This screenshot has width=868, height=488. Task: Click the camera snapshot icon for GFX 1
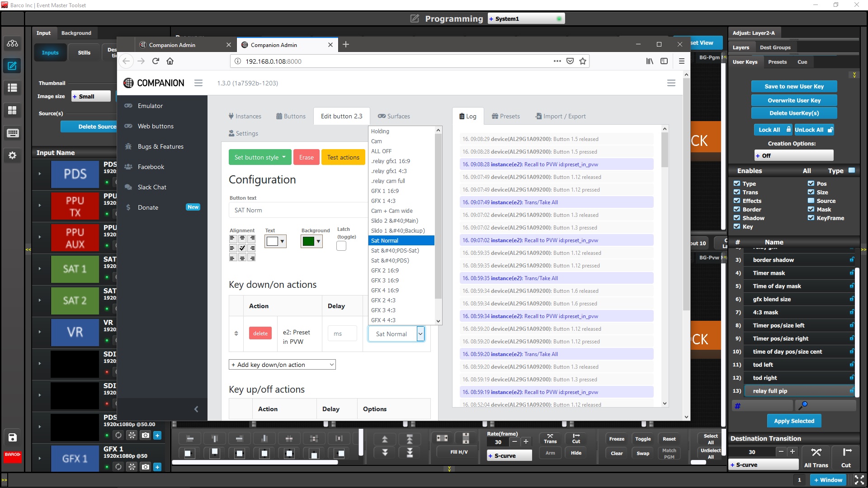click(145, 467)
